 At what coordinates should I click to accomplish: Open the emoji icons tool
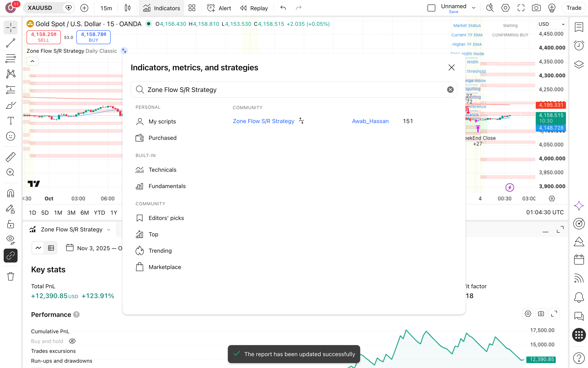[x=10, y=136]
